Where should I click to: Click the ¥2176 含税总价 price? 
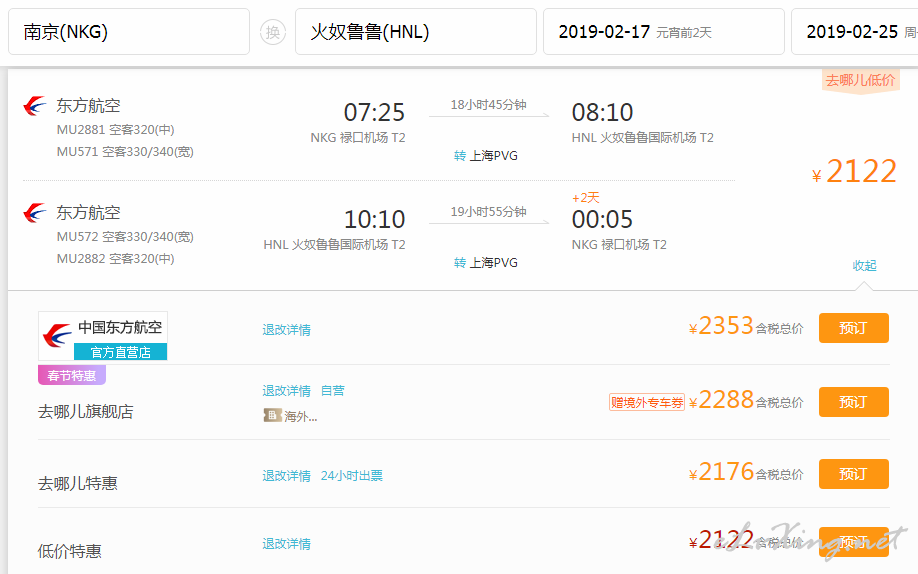pyautogui.click(x=746, y=472)
